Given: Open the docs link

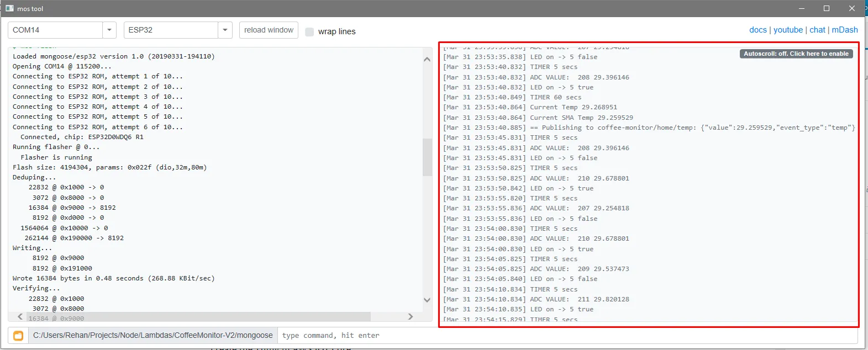Looking at the screenshot, I should 757,30.
